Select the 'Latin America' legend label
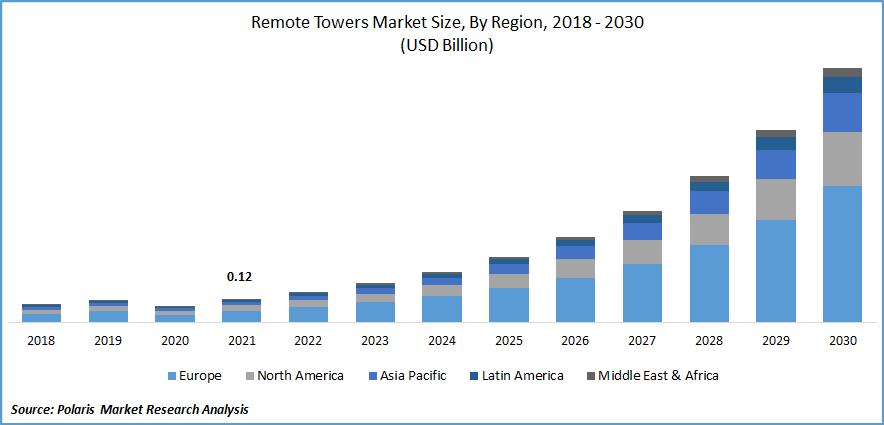Screen dimensions: 884x425 523,376
